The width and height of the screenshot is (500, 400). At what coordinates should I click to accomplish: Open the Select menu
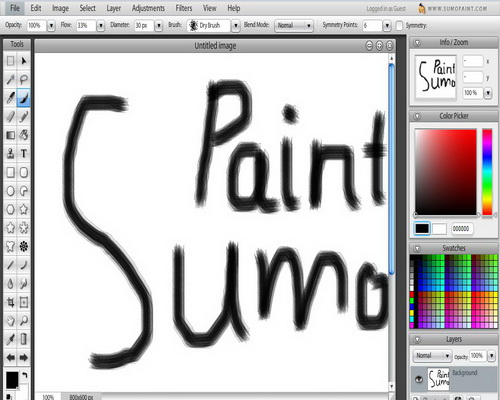(x=87, y=8)
